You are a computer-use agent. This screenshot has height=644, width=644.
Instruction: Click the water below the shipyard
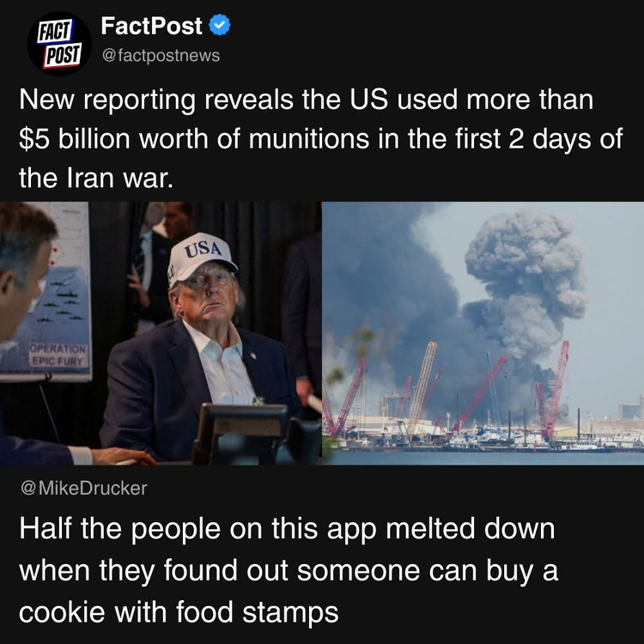483,458
